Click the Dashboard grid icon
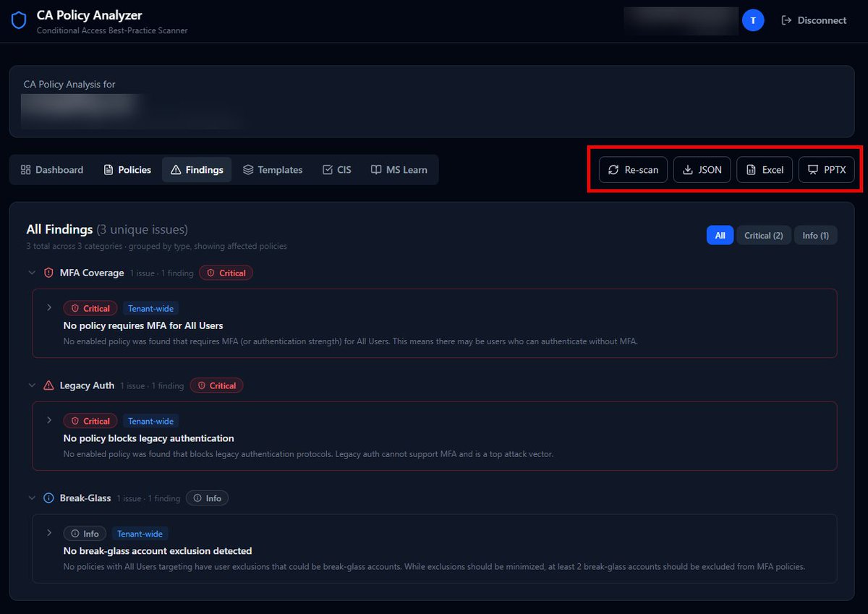Screen dimensions: 868x614 (x=25, y=170)
